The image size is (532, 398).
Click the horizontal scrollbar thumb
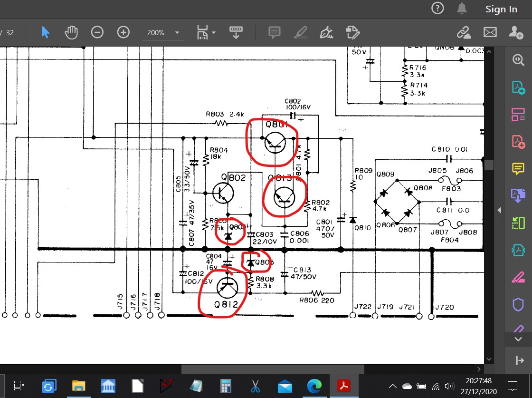pos(273,369)
